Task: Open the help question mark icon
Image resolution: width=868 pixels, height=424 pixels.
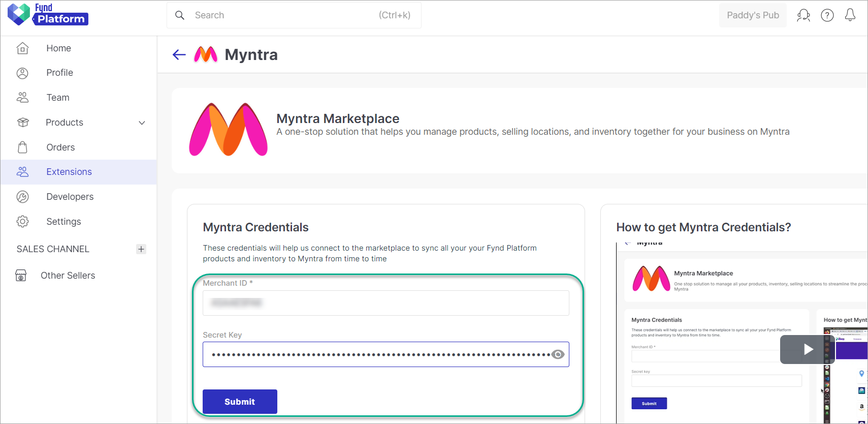Action: (x=827, y=15)
